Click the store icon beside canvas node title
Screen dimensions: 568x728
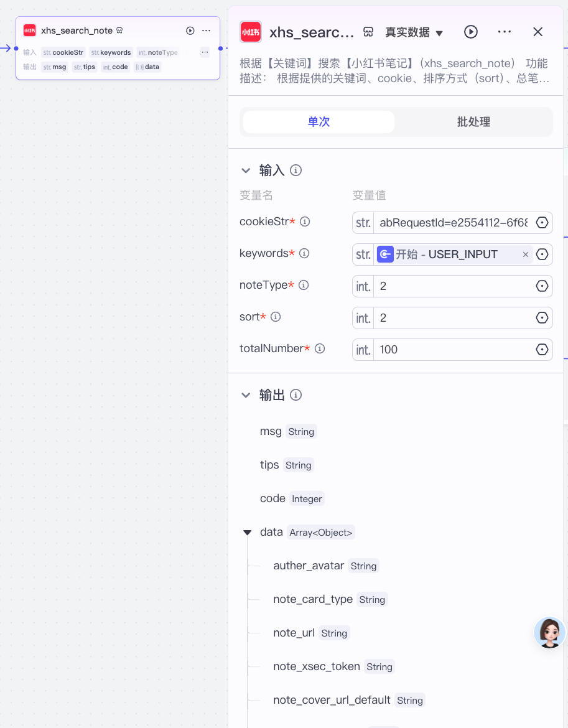tap(119, 30)
